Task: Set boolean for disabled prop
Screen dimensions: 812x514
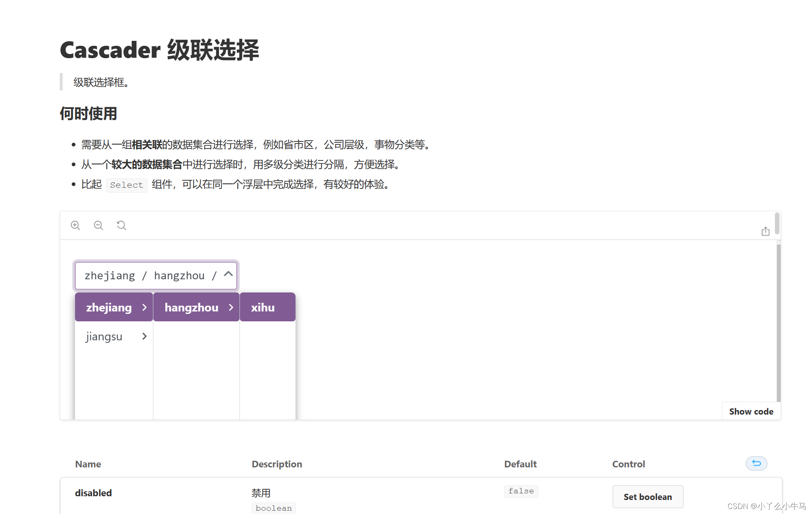Action: 648,497
